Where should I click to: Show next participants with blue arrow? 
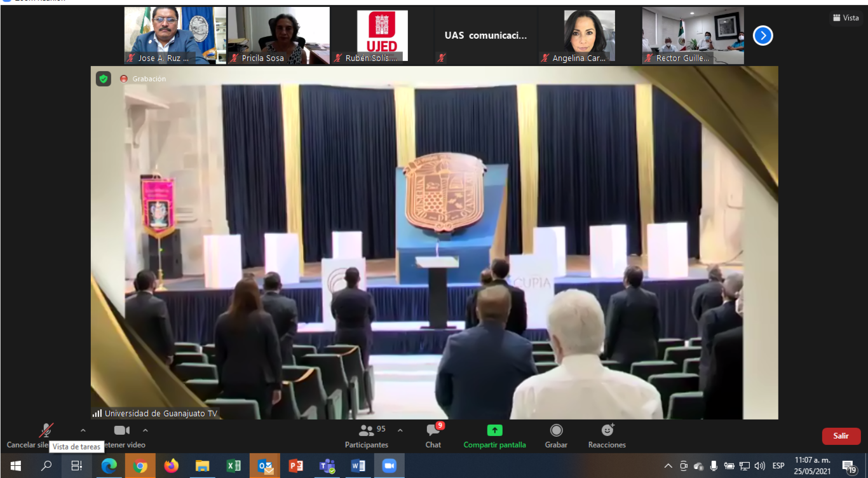coord(763,36)
